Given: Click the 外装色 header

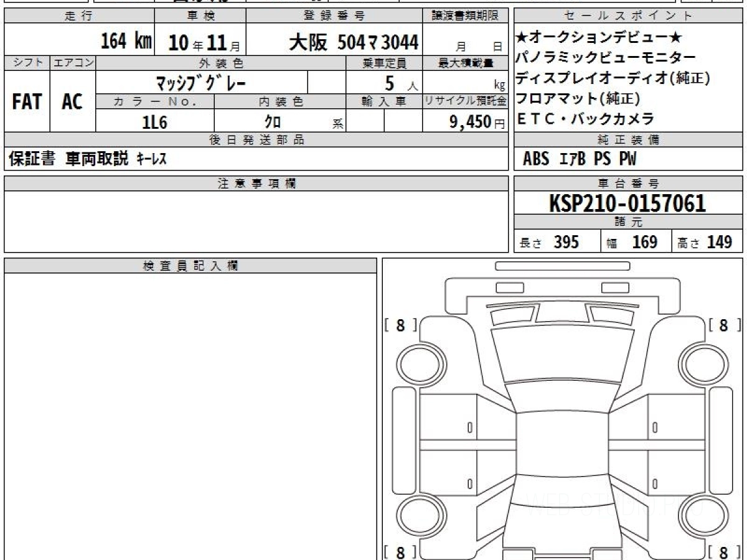Looking at the screenshot, I should coord(221,63).
